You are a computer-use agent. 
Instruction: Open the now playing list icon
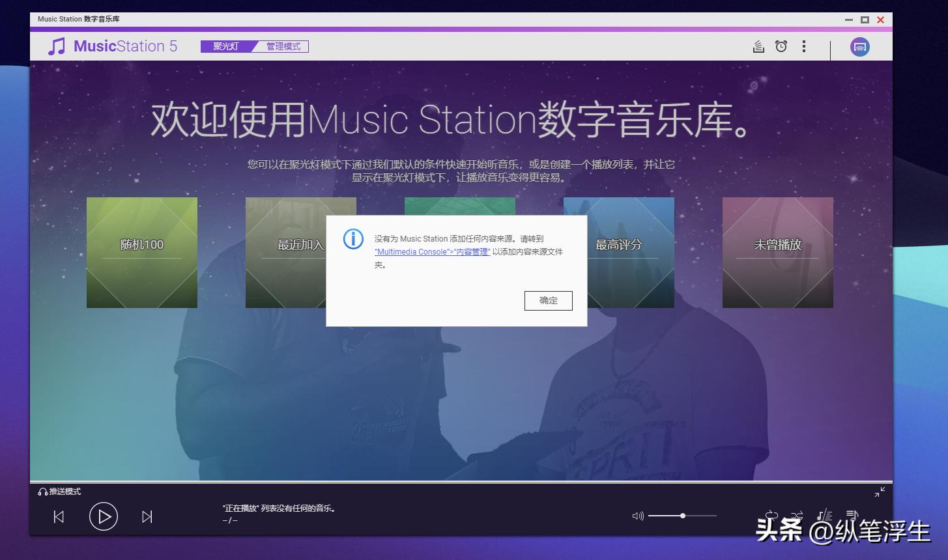coord(852,514)
